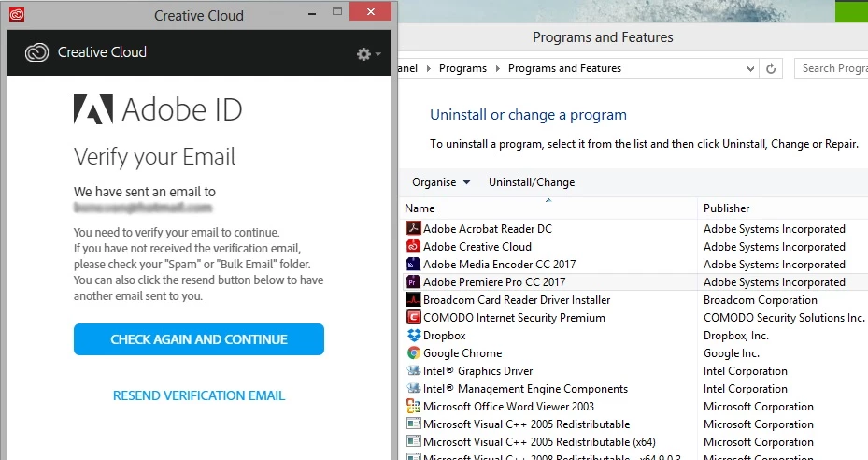Viewport: 868px width, 460px height.
Task: Open the Creative Cloud settings gear menu
Action: click(x=368, y=53)
